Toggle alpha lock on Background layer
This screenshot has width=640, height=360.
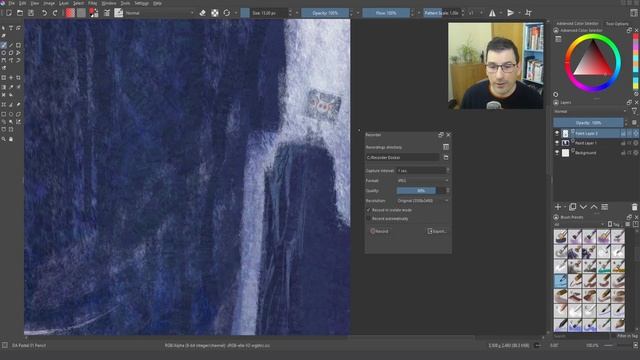click(636, 153)
